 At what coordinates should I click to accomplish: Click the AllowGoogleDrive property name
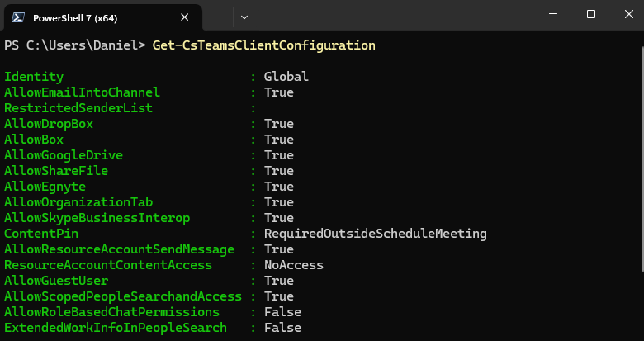click(64, 155)
